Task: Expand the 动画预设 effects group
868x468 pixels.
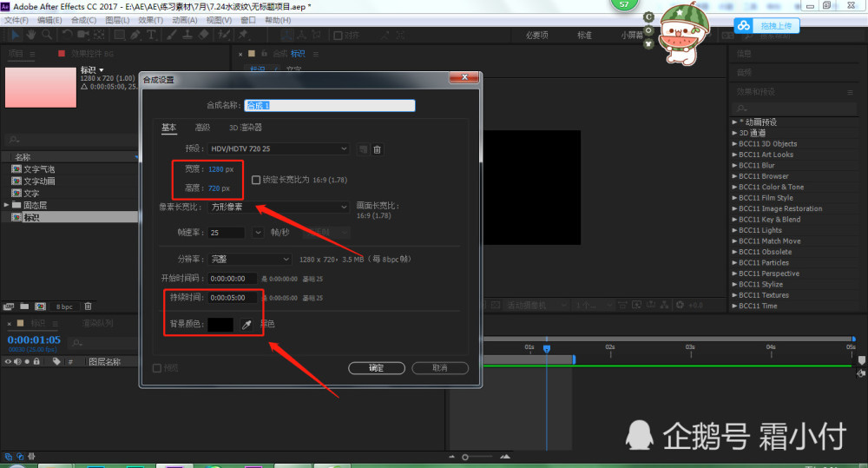Action: (x=734, y=122)
